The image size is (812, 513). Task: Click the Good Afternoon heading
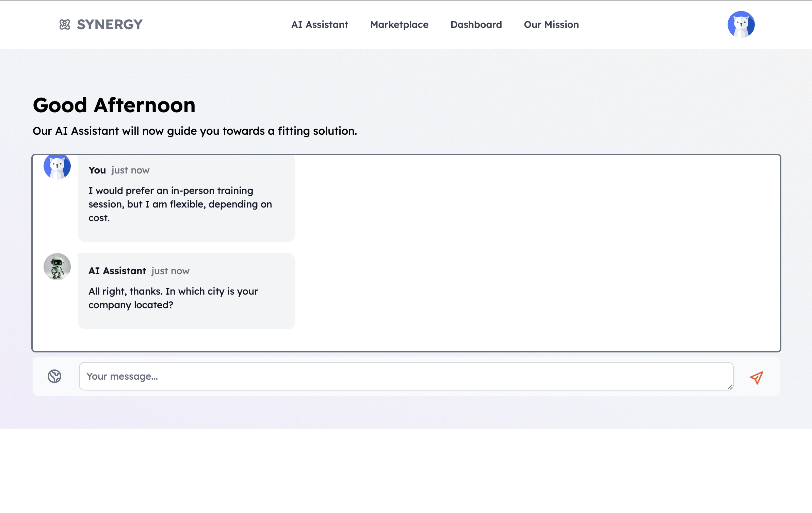[114, 105]
